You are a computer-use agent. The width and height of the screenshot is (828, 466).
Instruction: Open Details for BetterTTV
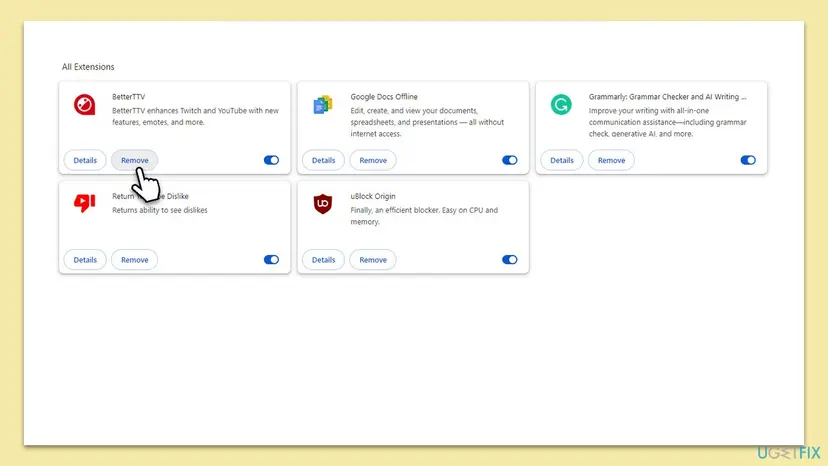[85, 160]
